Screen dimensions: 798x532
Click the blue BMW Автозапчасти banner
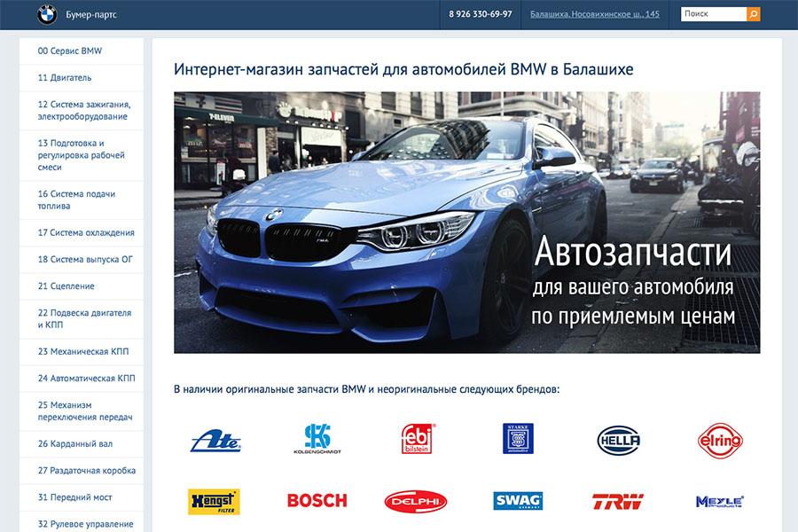coord(466,223)
